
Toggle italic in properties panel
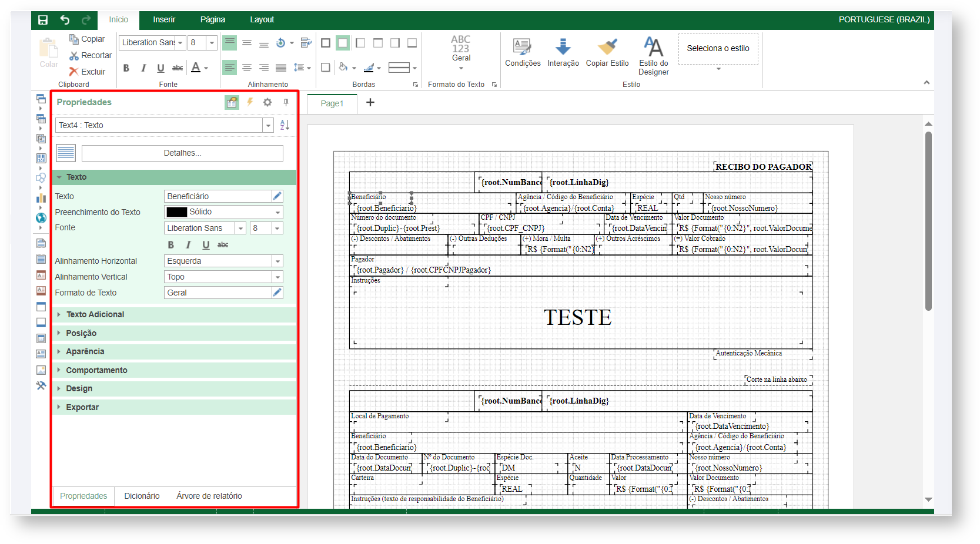pos(188,245)
